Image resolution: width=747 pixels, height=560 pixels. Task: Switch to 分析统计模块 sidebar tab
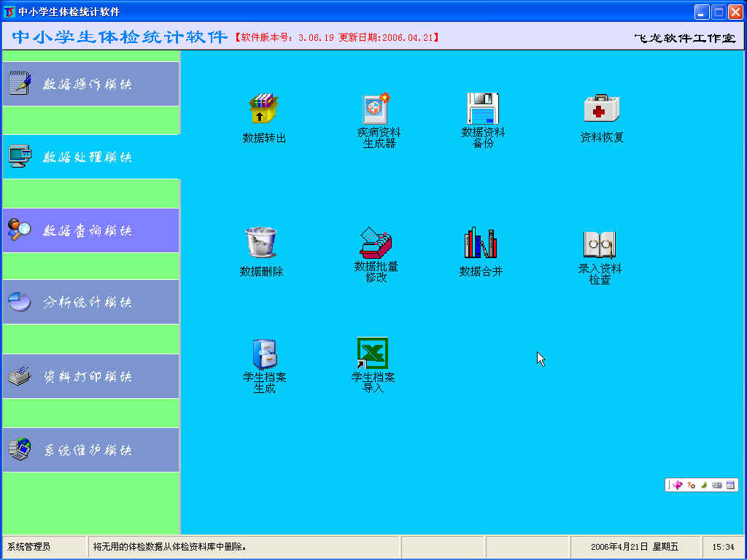(x=90, y=302)
